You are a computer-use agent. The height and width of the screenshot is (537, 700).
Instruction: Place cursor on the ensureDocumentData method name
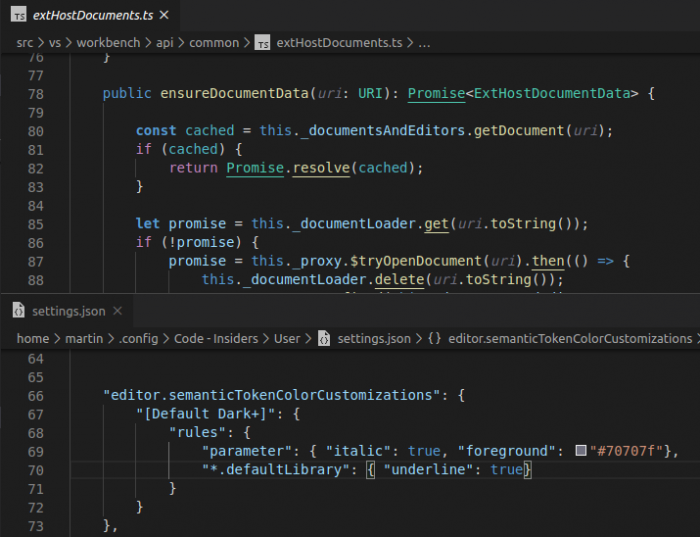[x=234, y=93]
